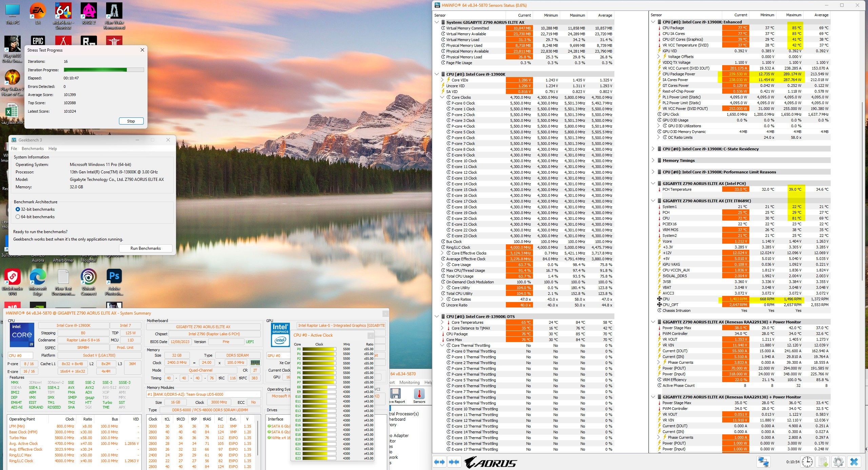The height and width of the screenshot is (470, 868).
Task: Open the remote monitoring network computers icon
Action: point(763,462)
